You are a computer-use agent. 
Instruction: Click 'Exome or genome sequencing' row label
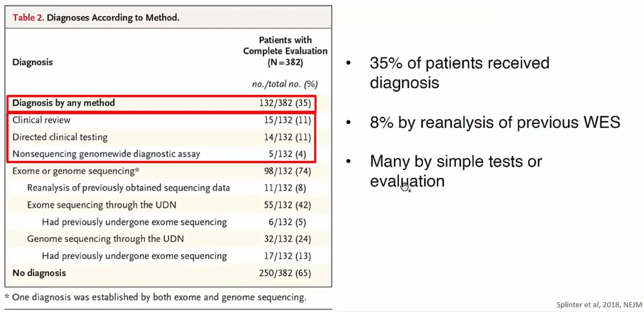pyautogui.click(x=75, y=171)
